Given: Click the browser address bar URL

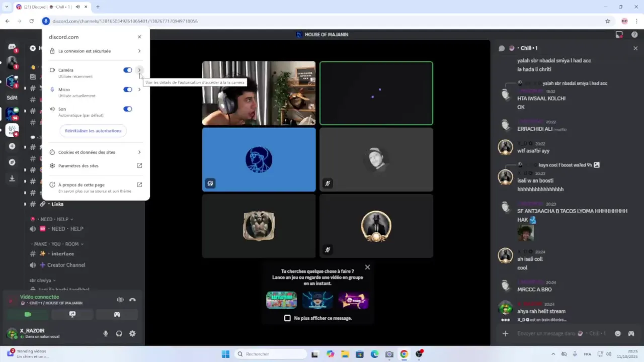Looking at the screenshot, I should pos(125,21).
